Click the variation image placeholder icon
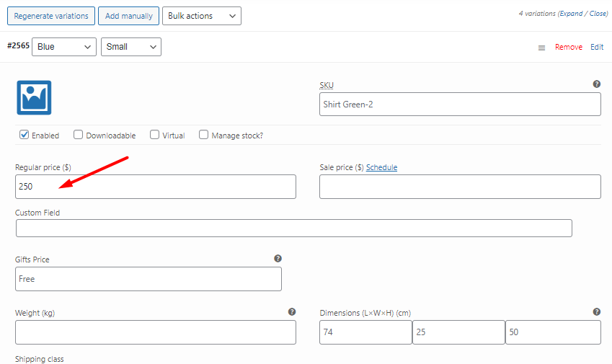The height and width of the screenshot is (364, 612). click(34, 97)
